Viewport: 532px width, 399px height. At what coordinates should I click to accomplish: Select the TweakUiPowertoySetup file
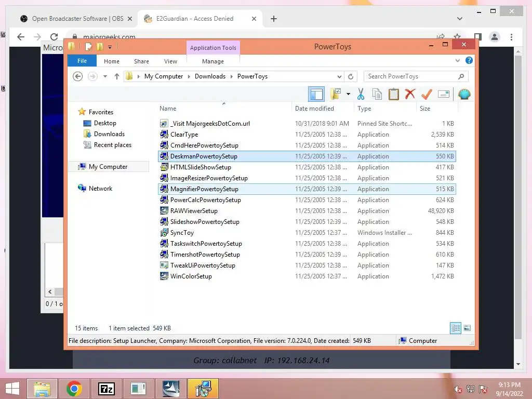(x=307, y=265)
